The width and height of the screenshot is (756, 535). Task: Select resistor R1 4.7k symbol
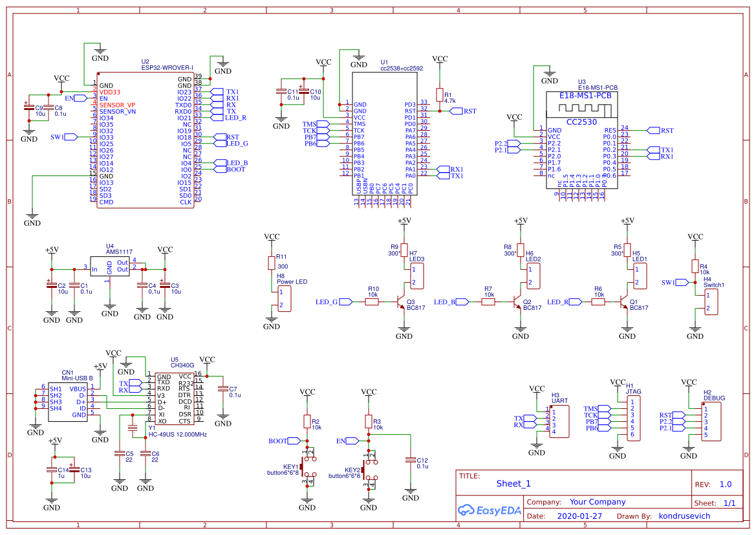tap(439, 94)
